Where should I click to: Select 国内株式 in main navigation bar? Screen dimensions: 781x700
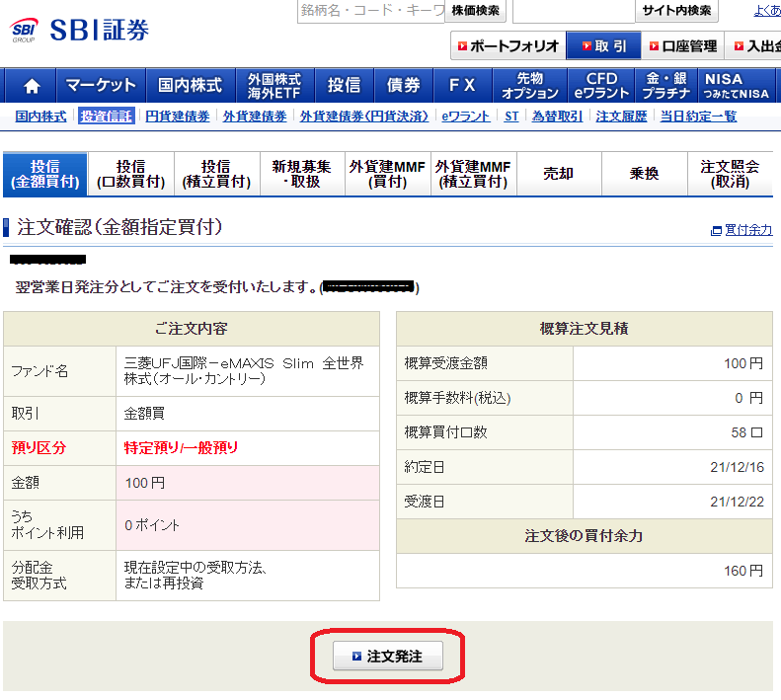191,86
